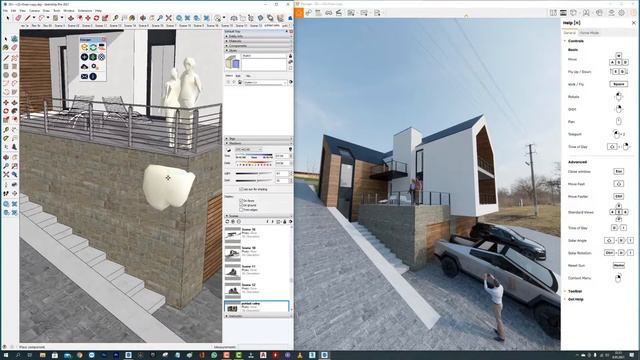640x360 pixels.
Task: Toggle the 'On ground' display checkbox
Action: pos(241,205)
